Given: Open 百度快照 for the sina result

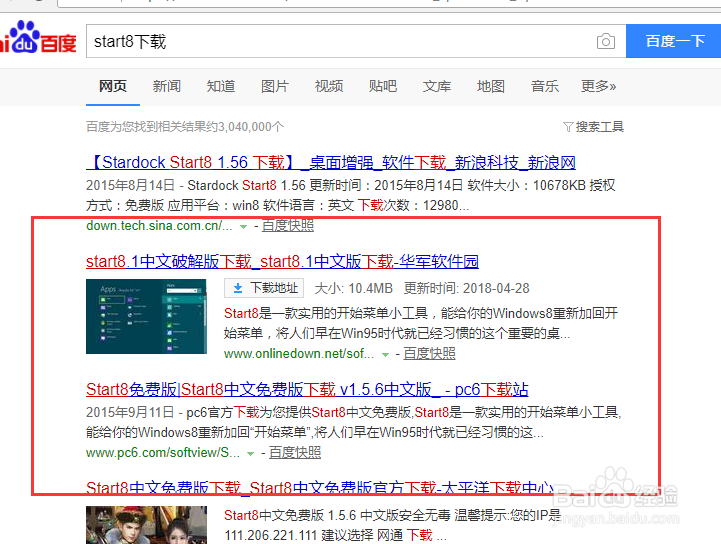Looking at the screenshot, I should (x=288, y=226).
